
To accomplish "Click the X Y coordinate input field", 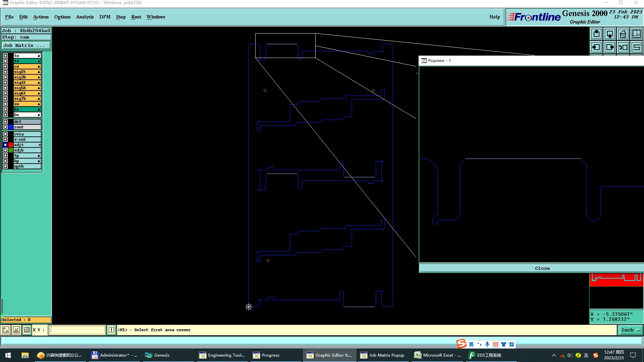I will (77, 330).
